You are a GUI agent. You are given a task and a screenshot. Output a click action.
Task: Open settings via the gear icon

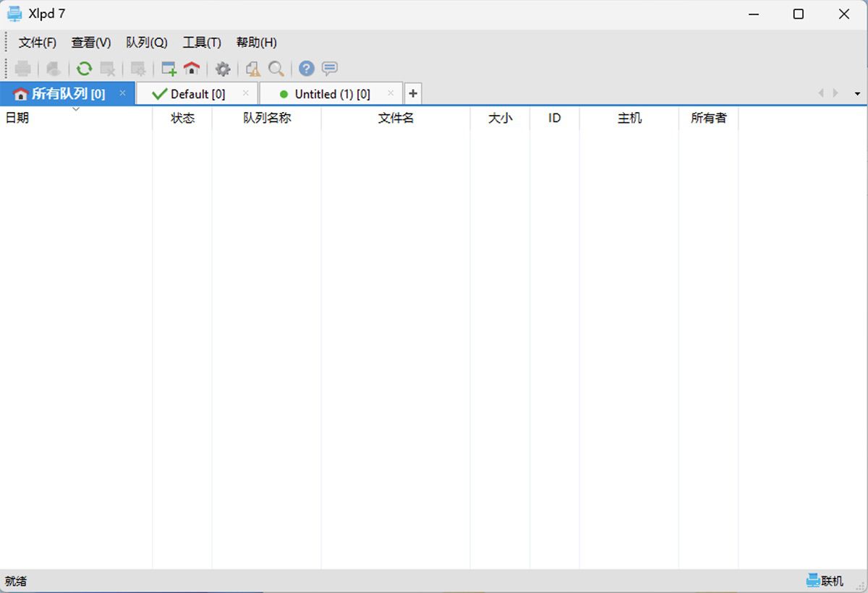coord(223,69)
